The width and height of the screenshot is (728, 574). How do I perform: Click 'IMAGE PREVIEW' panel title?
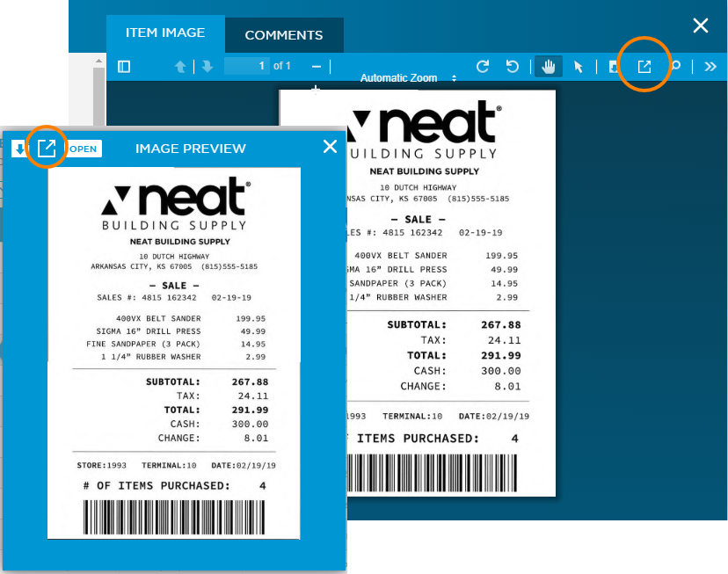[x=191, y=149]
